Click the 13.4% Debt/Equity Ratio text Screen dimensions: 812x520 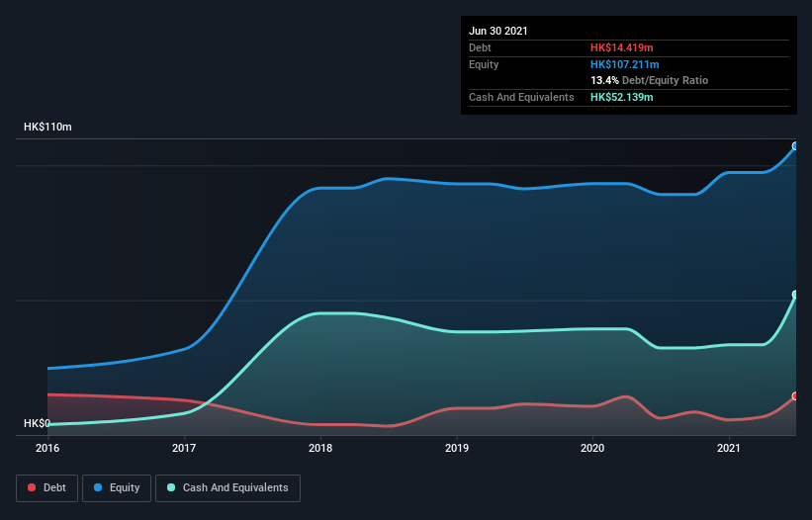coord(650,80)
